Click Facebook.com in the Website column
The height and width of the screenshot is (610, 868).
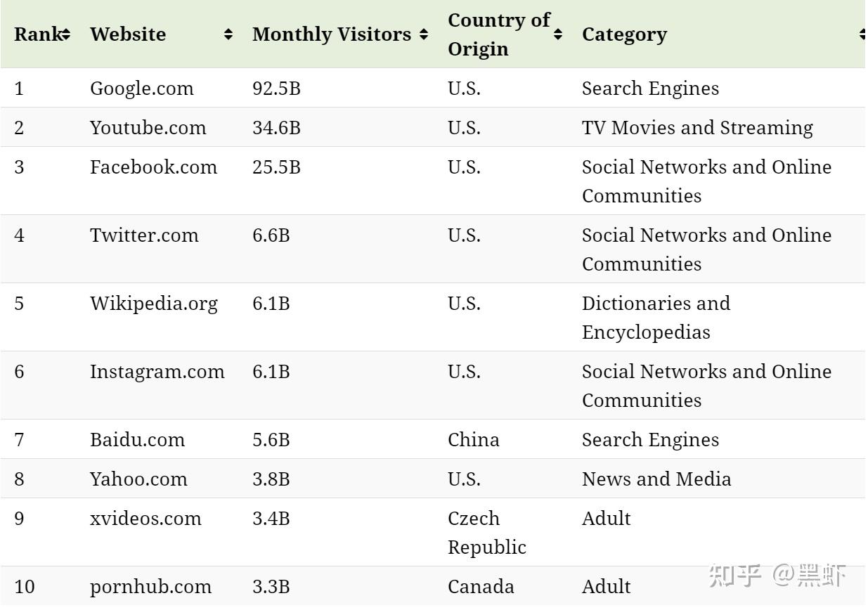153,167
